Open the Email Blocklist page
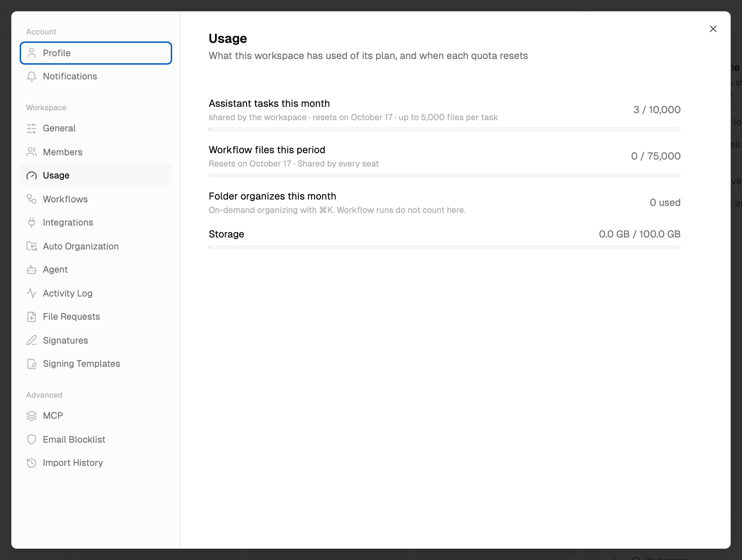 pyautogui.click(x=96, y=439)
